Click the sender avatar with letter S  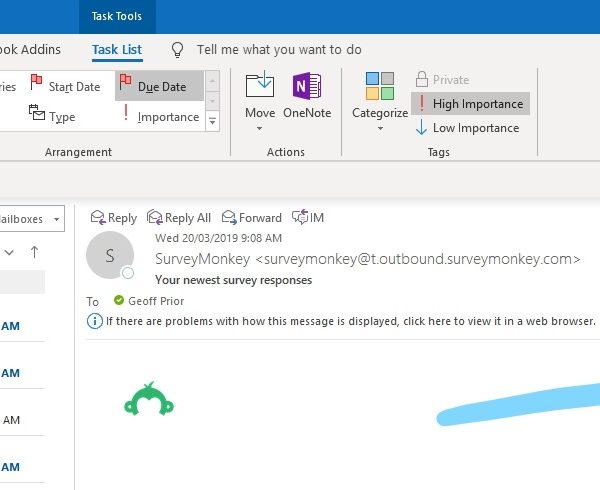(110, 255)
